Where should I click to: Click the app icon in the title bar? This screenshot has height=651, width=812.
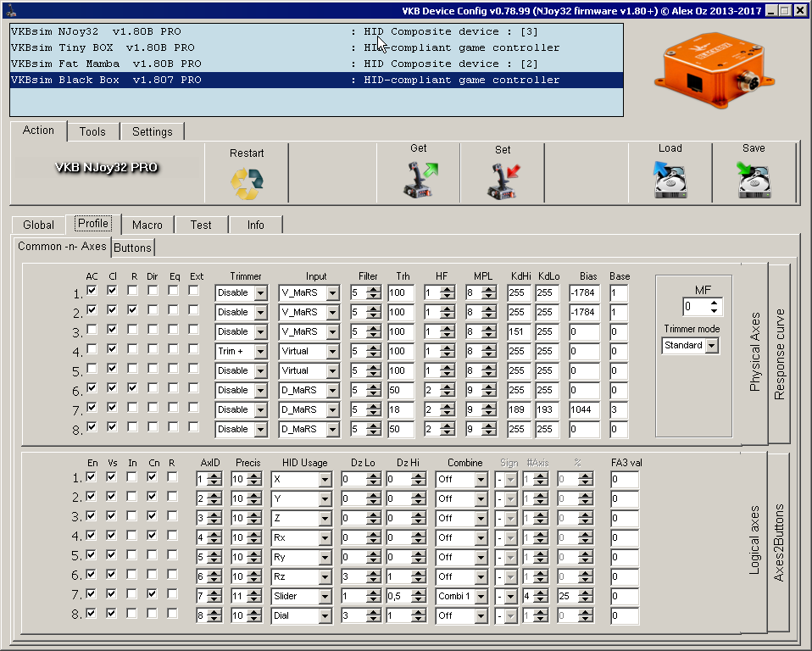(x=11, y=10)
